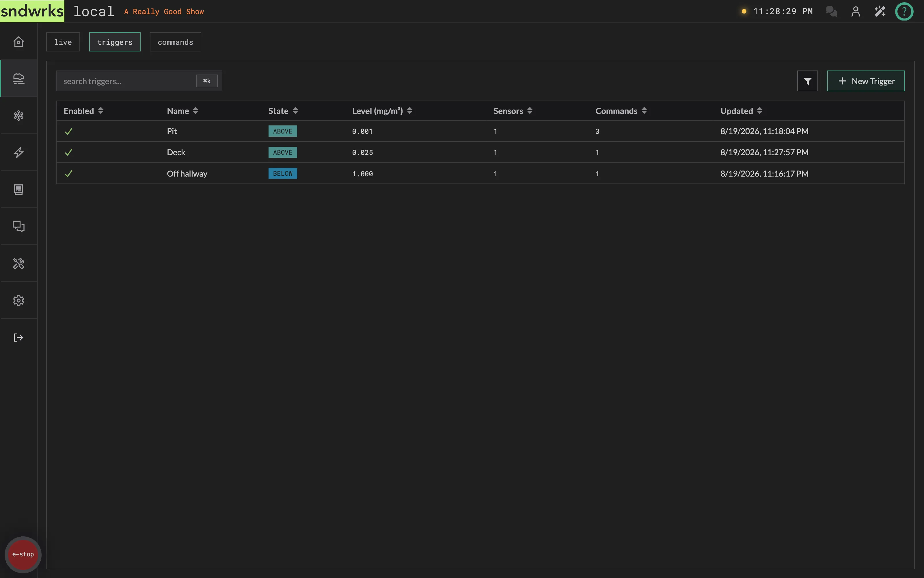This screenshot has width=924, height=578.
Task: Toggle the enabled checkmark for Pit
Action: tap(69, 131)
